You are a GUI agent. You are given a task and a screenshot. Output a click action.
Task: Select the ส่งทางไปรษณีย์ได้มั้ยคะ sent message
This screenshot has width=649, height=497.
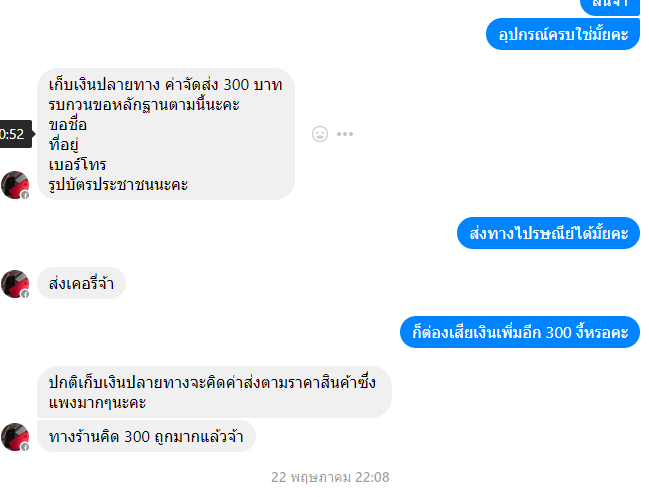pos(548,233)
